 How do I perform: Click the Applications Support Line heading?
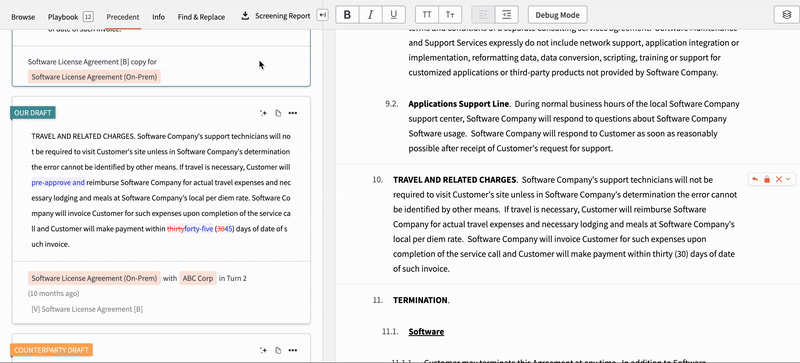click(x=459, y=104)
